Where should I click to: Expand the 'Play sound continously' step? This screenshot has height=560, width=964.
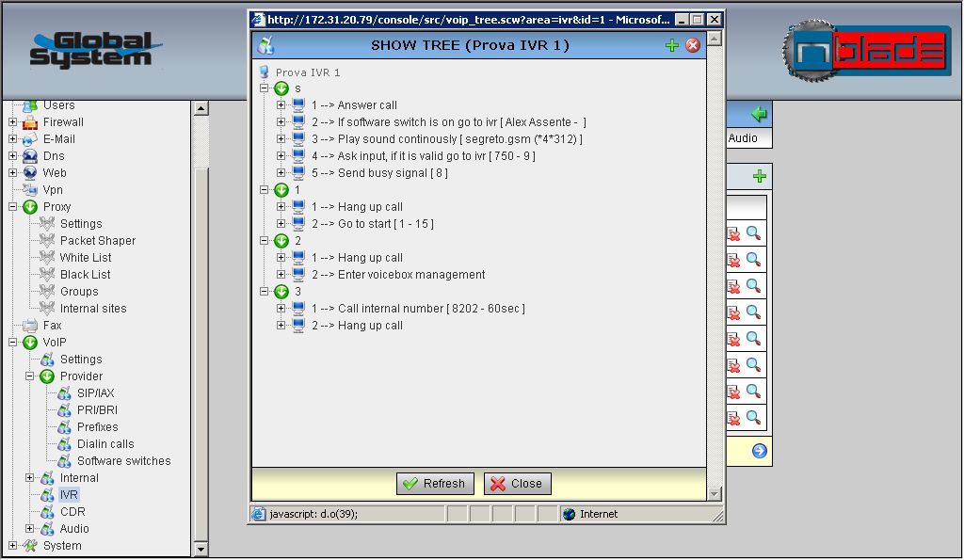click(281, 139)
